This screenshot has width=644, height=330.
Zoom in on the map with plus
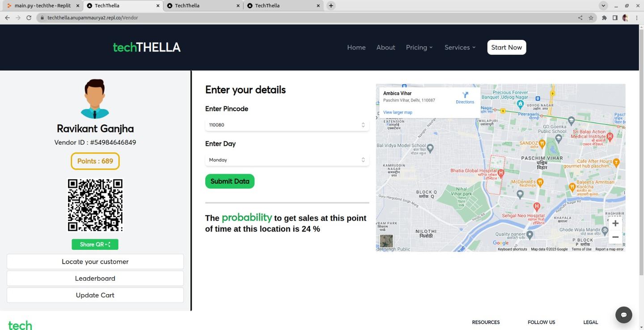(615, 223)
